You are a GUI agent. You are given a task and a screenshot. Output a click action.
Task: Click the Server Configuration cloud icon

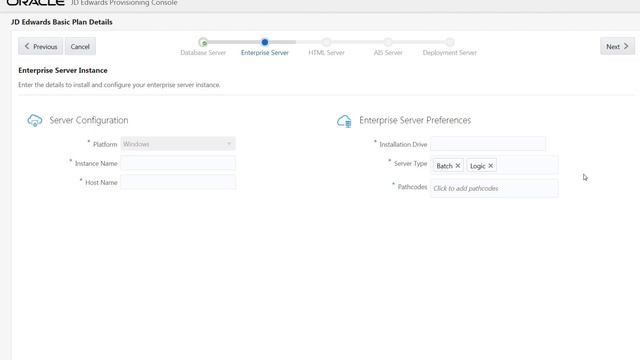(35, 120)
